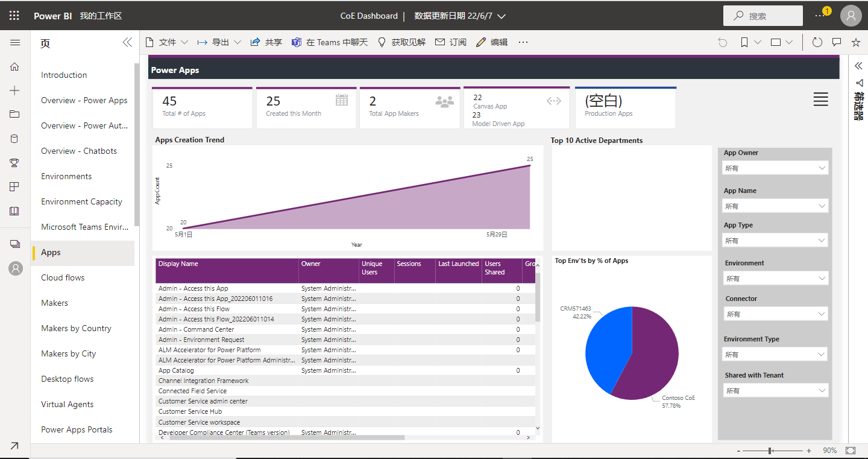
Task: Click the App Catalog table row
Action: (346, 370)
